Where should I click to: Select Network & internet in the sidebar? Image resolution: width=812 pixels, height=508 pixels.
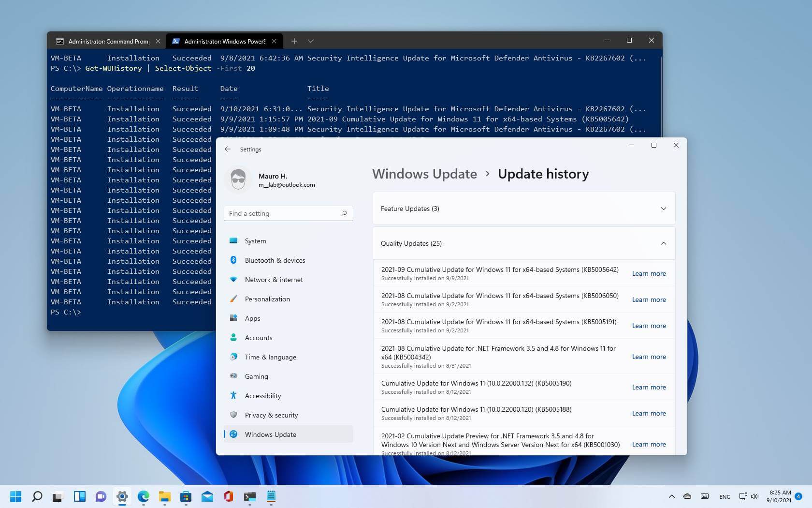tap(274, 279)
